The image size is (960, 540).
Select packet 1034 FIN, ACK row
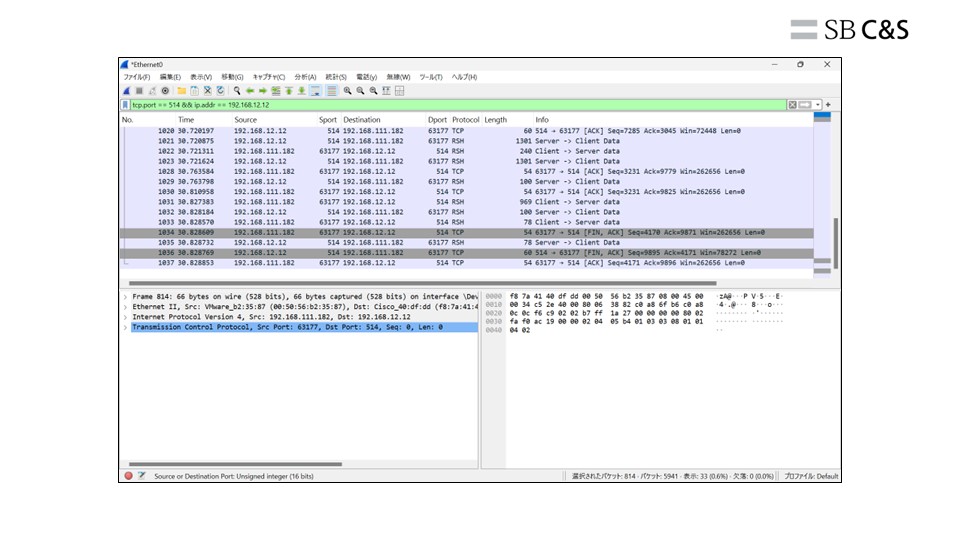(467, 233)
